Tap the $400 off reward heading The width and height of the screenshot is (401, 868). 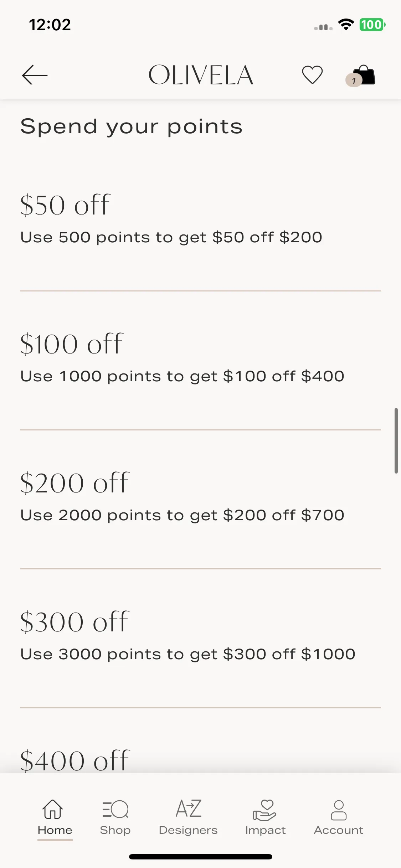coord(75,760)
